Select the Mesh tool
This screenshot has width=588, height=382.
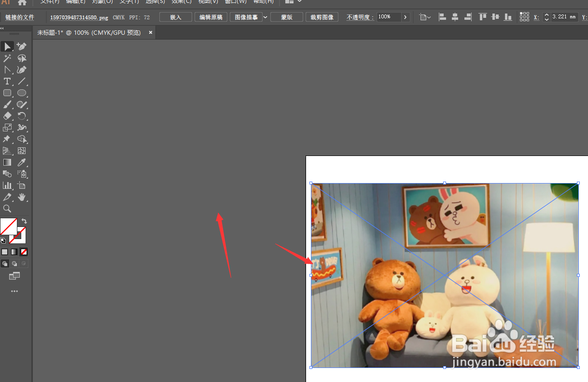coord(22,151)
